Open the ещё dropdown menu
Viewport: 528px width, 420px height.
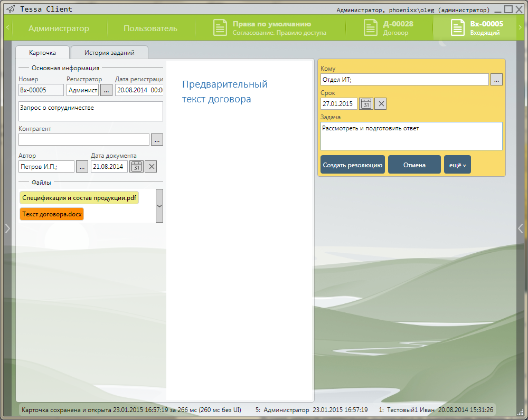tap(457, 165)
